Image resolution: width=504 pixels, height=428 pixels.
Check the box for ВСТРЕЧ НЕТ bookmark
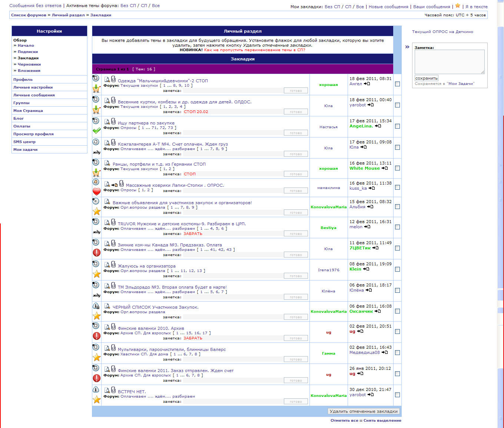pyautogui.click(x=397, y=395)
